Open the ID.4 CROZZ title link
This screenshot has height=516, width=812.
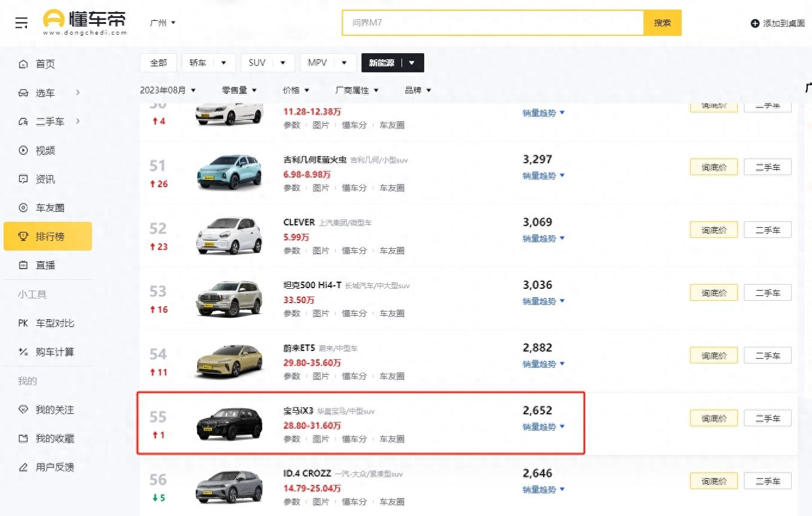tap(307, 474)
